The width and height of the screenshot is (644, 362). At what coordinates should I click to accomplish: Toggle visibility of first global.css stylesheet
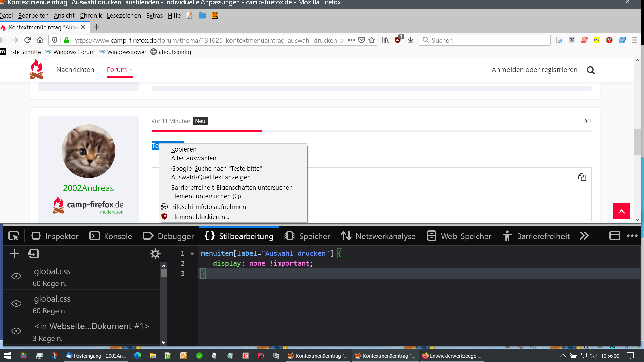click(16, 276)
